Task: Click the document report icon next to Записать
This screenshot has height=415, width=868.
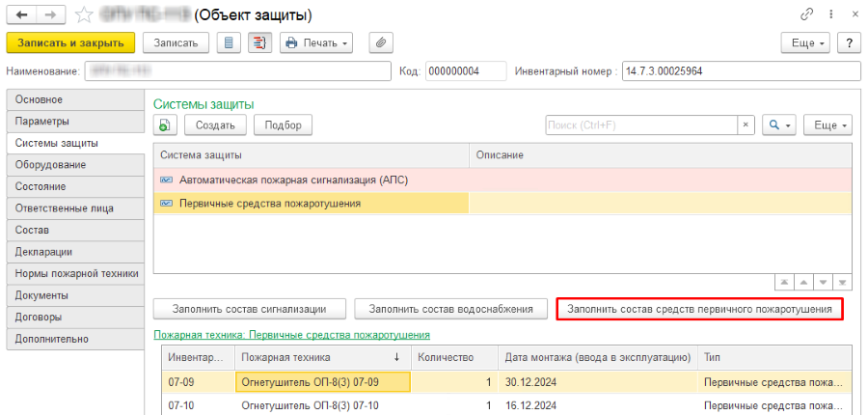Action: click(230, 42)
